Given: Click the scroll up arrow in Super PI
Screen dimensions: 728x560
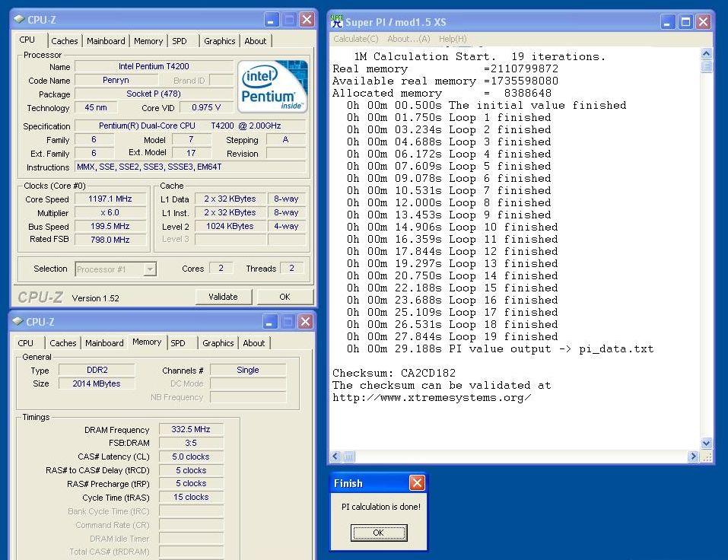Looking at the screenshot, I should [x=706, y=54].
